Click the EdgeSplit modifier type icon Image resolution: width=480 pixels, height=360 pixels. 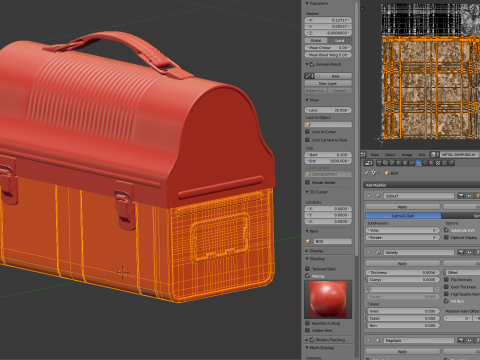378,340
